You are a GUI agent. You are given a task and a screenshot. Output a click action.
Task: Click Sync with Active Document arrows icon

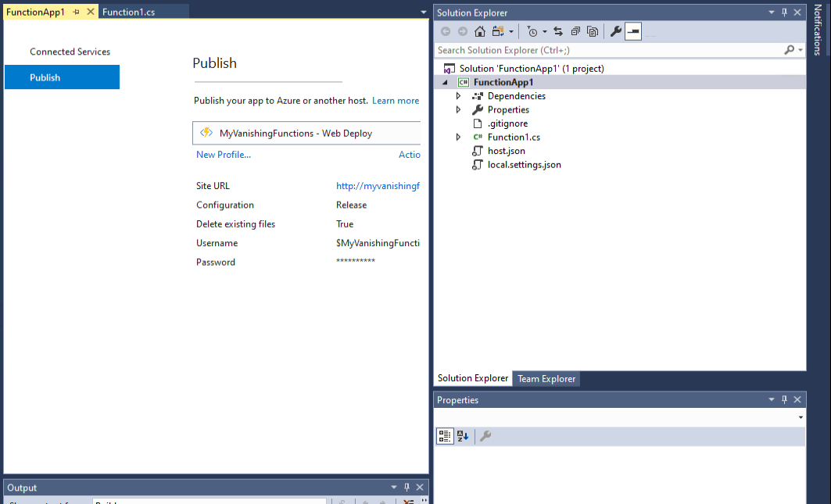[x=558, y=32]
